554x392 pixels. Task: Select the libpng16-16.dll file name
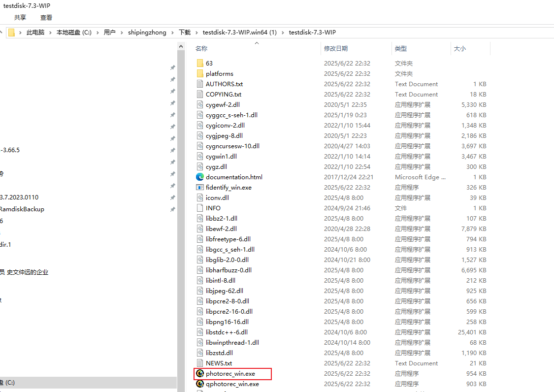click(x=227, y=322)
